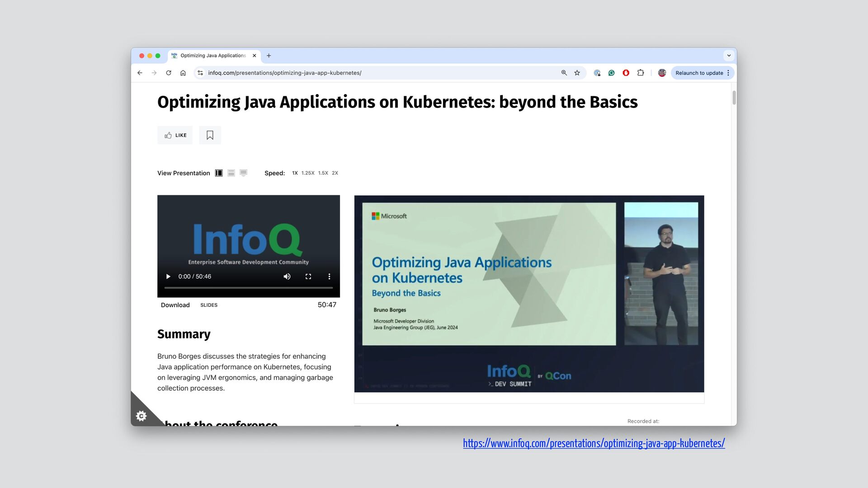The width and height of the screenshot is (868, 488).
Task: Select the Optimizing Java Applications tab
Action: [214, 56]
